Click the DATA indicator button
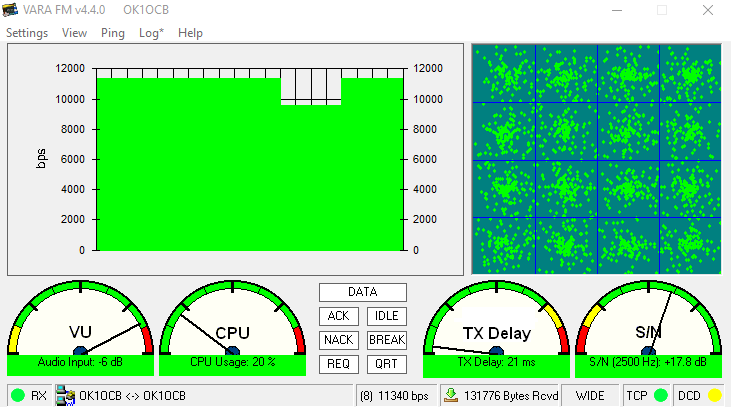Viewport: 731px width, 407px height. pyautogui.click(x=363, y=292)
